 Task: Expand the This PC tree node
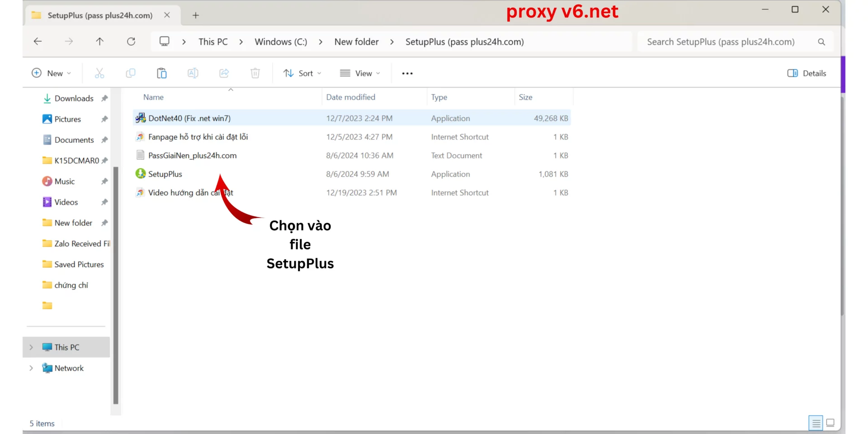pos(31,347)
